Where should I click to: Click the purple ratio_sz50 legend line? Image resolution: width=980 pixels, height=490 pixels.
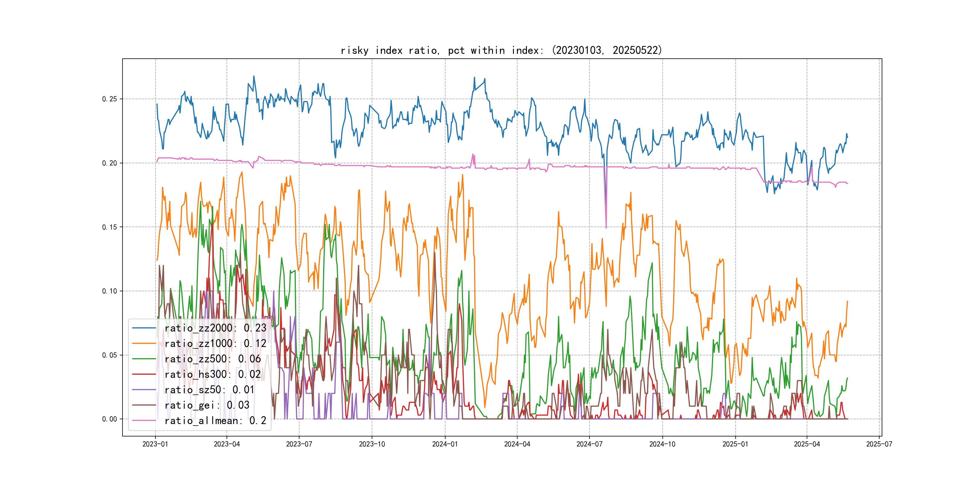(144, 390)
